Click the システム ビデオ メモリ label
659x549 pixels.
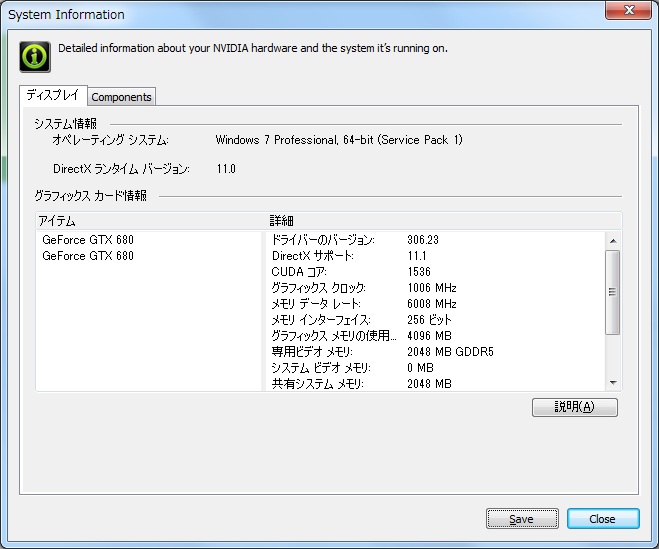[321, 368]
